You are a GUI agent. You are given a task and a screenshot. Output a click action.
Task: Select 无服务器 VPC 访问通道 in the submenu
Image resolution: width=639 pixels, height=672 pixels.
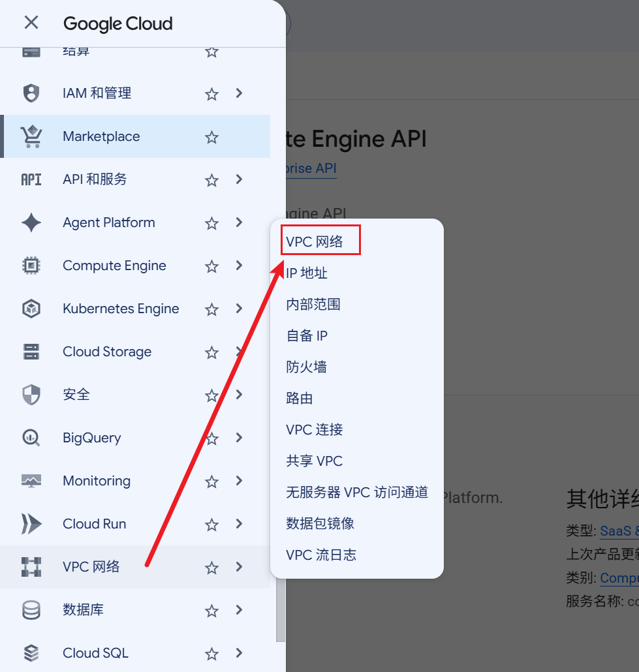(x=357, y=492)
